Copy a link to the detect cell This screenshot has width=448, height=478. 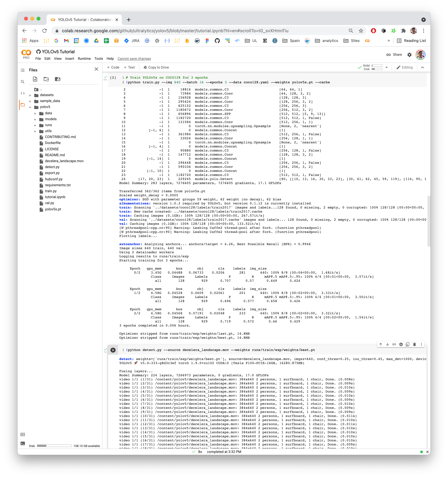[394, 344]
